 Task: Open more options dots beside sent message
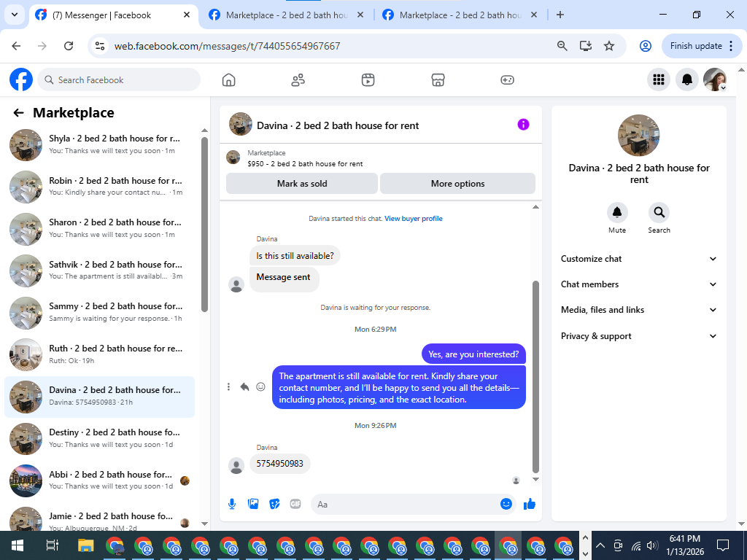(x=228, y=386)
